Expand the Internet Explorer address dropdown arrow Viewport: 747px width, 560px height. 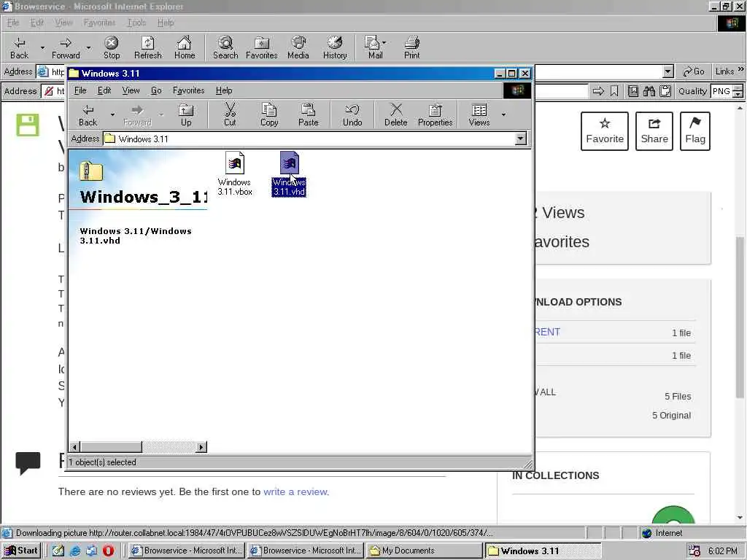668,71
